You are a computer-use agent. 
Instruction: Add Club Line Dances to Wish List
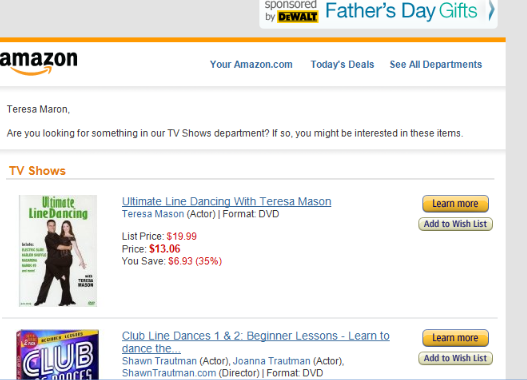pos(455,358)
